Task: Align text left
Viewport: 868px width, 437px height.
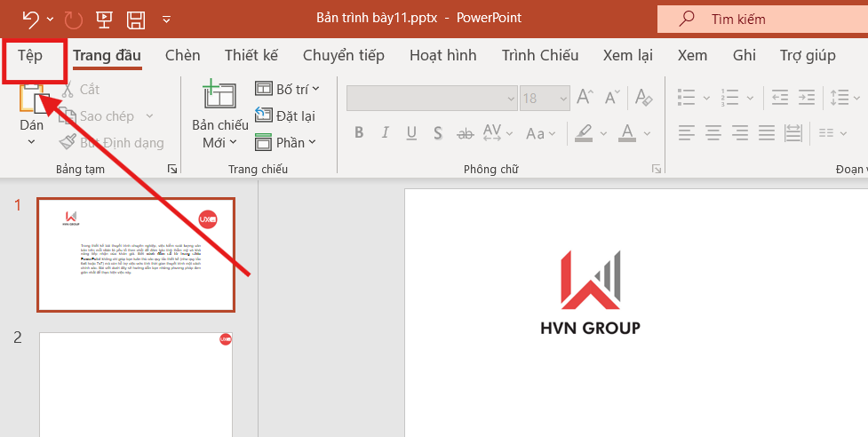Action: tap(687, 132)
